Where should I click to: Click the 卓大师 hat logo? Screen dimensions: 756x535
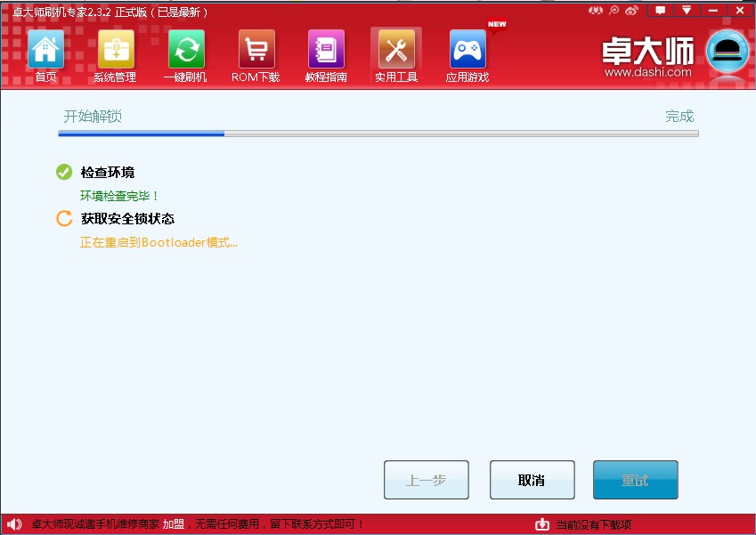(x=728, y=52)
